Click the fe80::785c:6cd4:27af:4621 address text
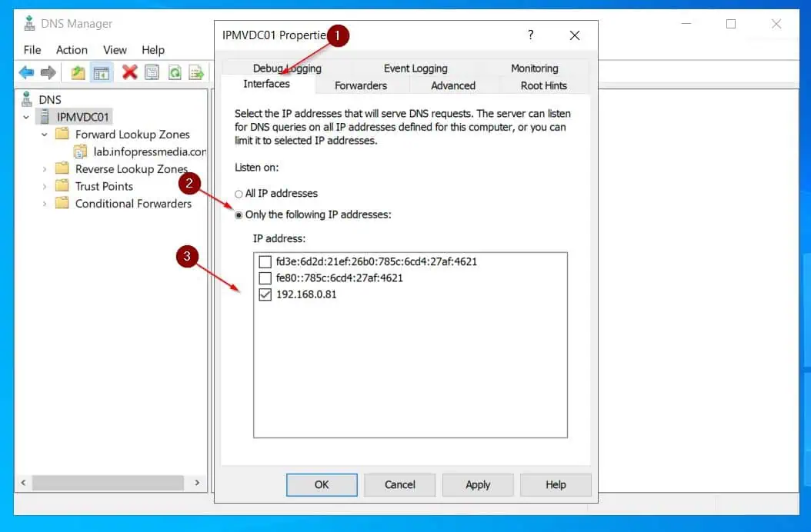811x532 pixels. point(339,278)
